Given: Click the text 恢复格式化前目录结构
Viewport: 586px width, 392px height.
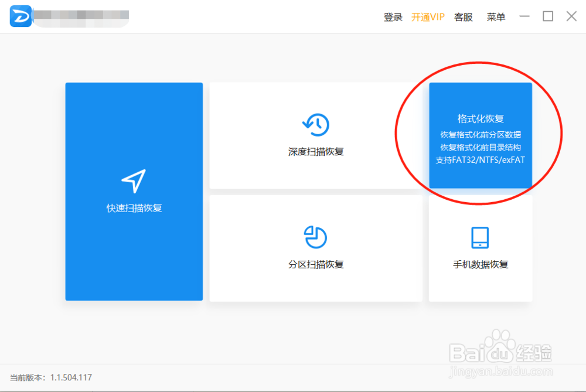Looking at the screenshot, I should [x=481, y=147].
